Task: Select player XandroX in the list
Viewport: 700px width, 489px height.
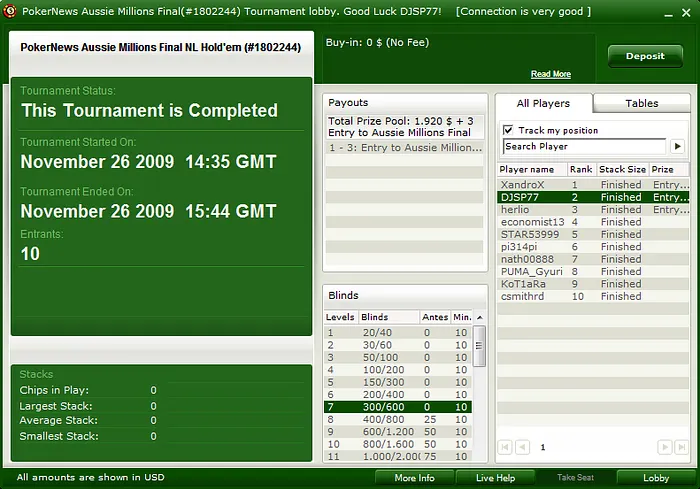Action: (593, 185)
